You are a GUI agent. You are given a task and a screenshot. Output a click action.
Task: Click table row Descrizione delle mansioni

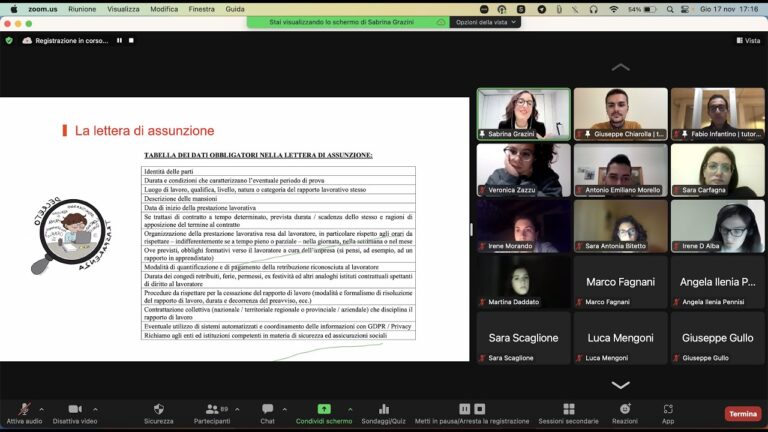(x=278, y=198)
